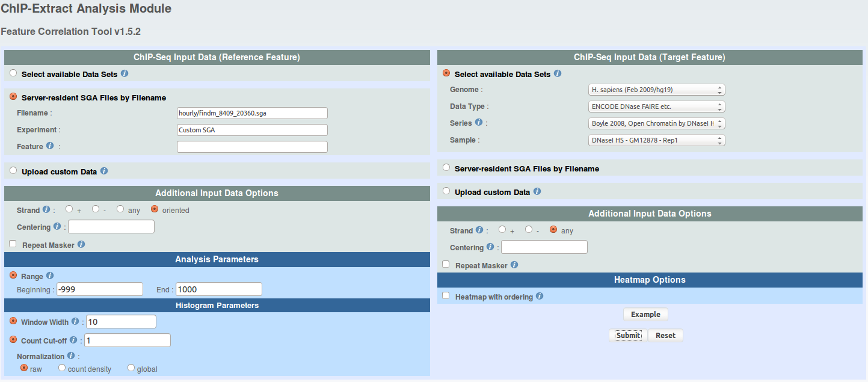Enable the reference Repeat Masker checkbox
The image size is (868, 382).
[13, 244]
